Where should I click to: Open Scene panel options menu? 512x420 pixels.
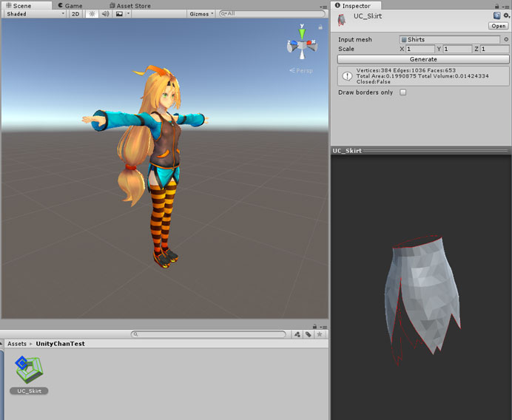click(x=323, y=7)
